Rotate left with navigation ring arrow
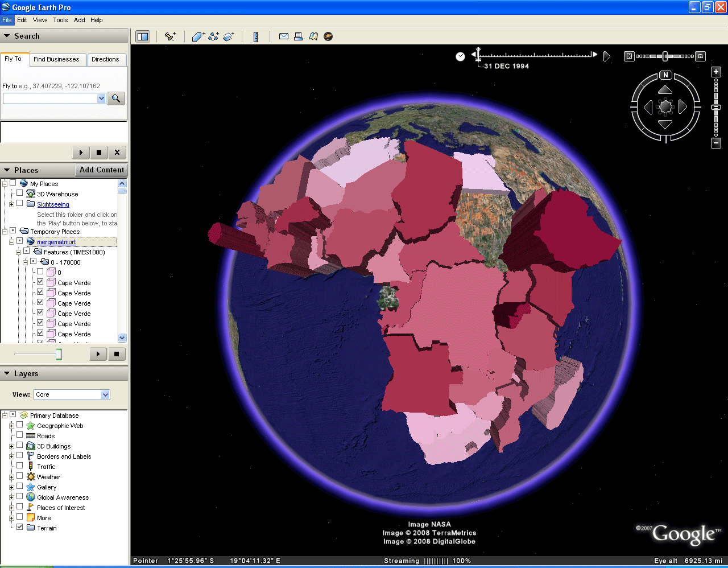 [648, 107]
